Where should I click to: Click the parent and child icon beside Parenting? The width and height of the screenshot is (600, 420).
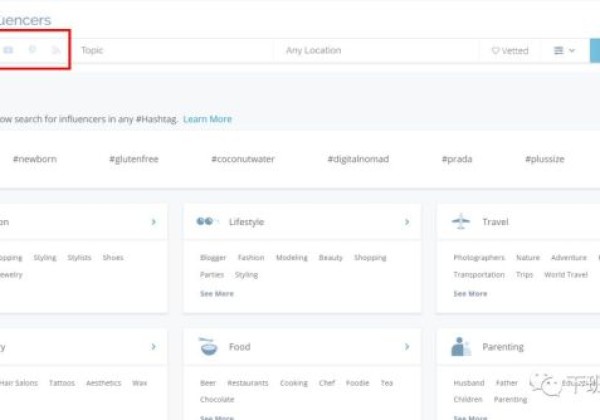[x=460, y=347]
